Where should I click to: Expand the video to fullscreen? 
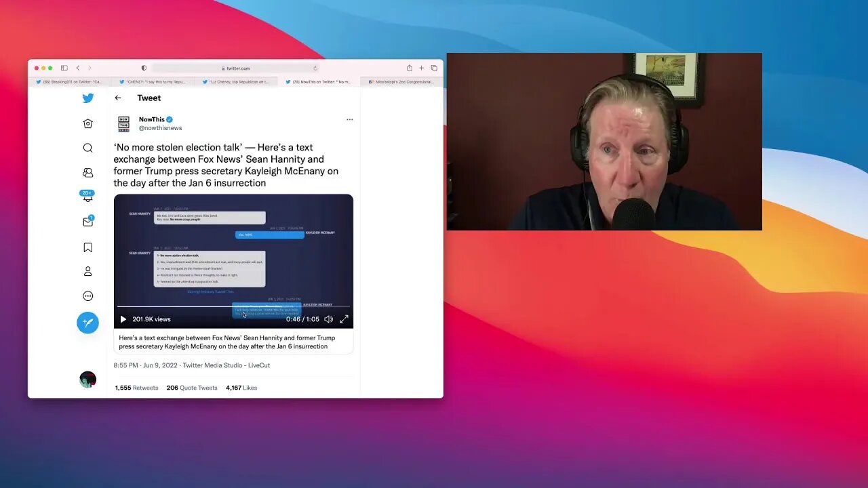(344, 319)
